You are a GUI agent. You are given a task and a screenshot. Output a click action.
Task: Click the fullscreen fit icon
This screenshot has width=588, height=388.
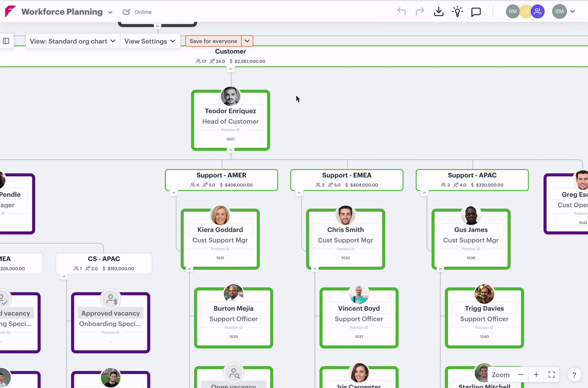552,375
